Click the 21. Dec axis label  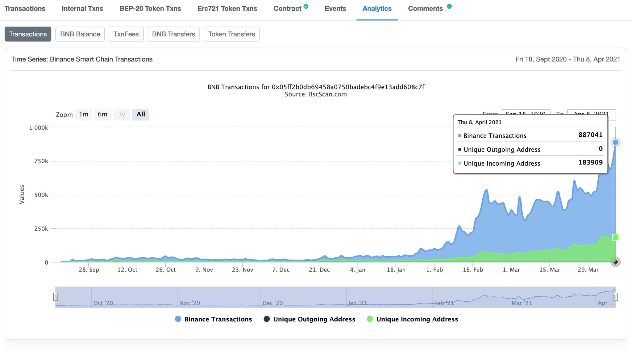319,270
